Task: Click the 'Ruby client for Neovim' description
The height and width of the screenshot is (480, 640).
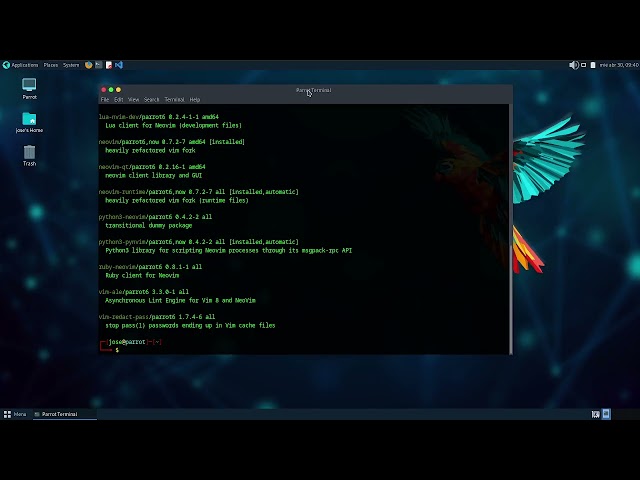Action: [142, 276]
